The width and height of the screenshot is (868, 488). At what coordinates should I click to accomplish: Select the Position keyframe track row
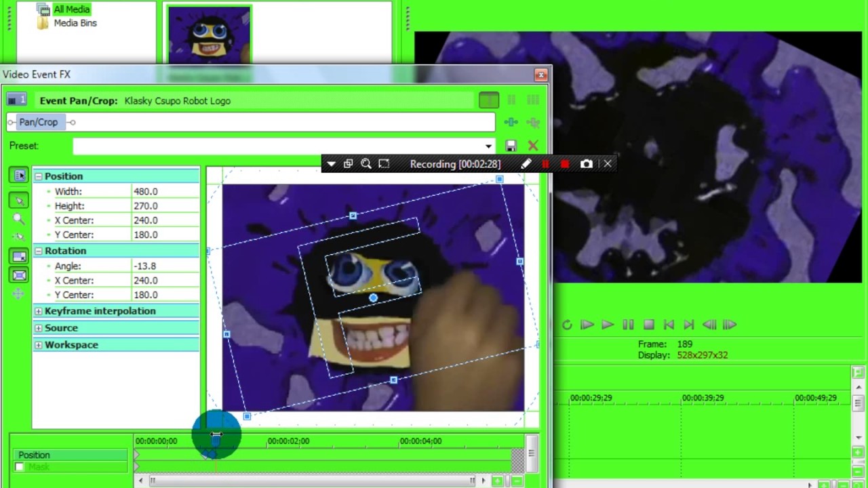pyautogui.click(x=71, y=455)
